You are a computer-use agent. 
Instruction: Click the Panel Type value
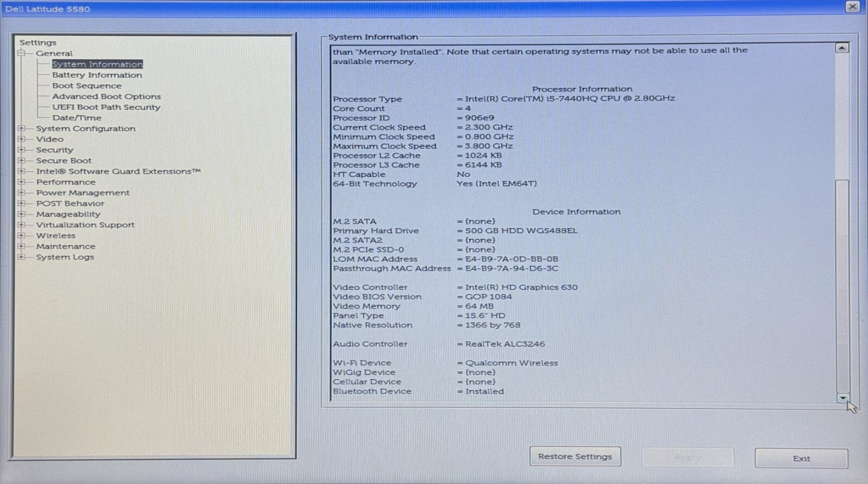tap(485, 316)
